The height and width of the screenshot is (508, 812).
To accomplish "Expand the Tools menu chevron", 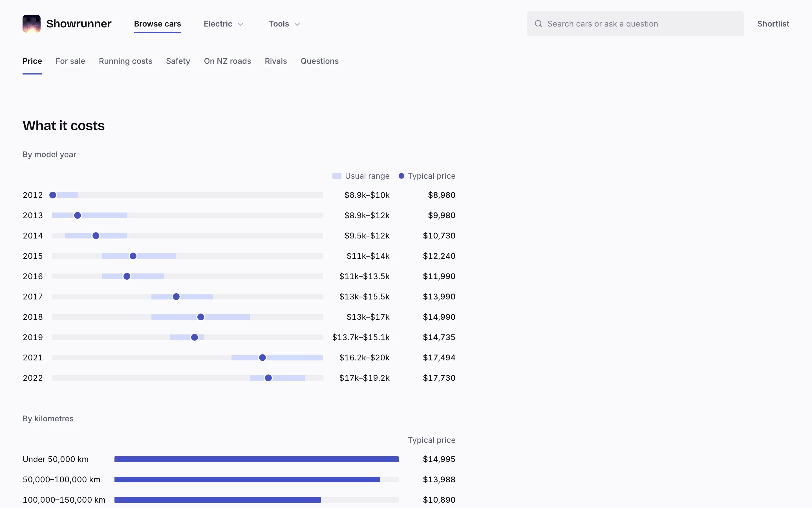I will [x=297, y=24].
